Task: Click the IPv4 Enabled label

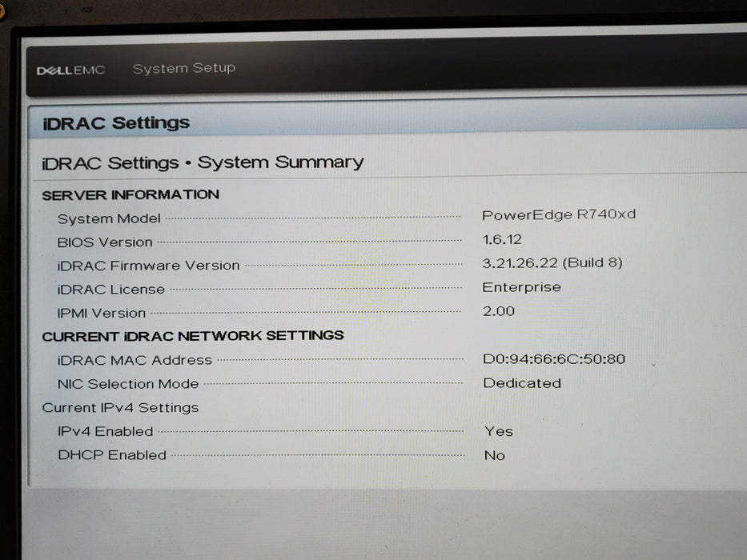Action: (x=106, y=431)
